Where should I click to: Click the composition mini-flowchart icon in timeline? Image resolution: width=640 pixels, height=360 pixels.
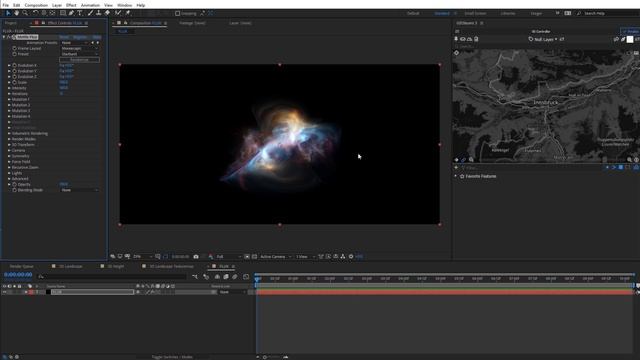click(x=195, y=277)
